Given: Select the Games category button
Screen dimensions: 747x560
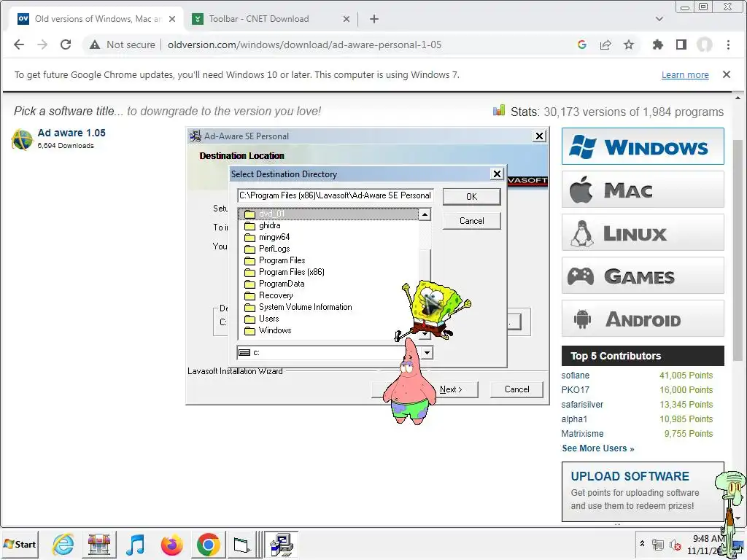Looking at the screenshot, I should pyautogui.click(x=643, y=275).
